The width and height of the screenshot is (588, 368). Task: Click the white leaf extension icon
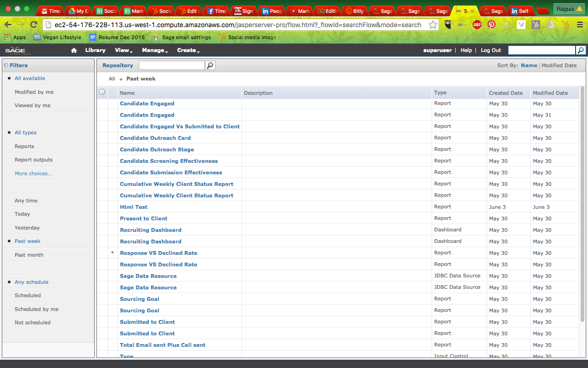click(521, 25)
